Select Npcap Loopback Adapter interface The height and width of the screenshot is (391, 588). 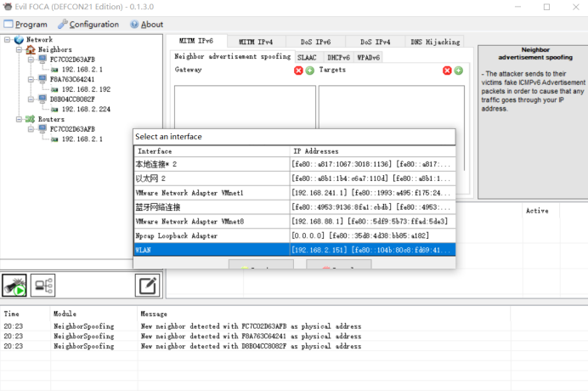tap(295, 235)
